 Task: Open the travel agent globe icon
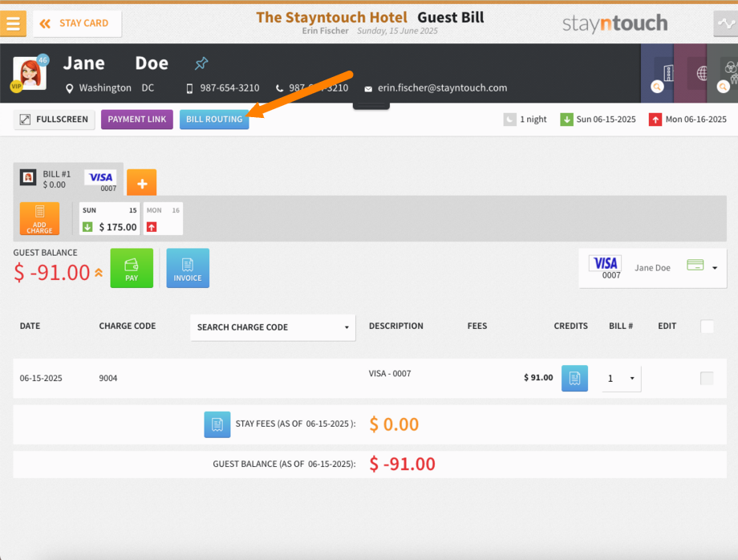[702, 73]
